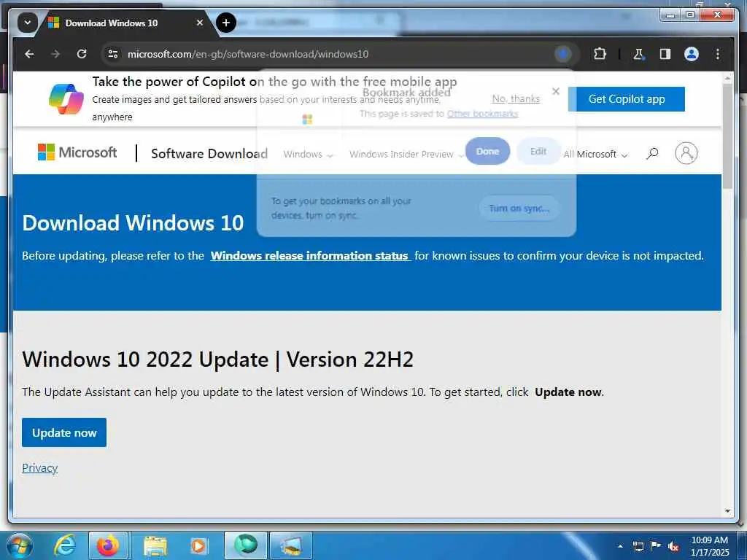This screenshot has width=747, height=560.
Task: Expand the All Microsoft menu
Action: point(595,155)
